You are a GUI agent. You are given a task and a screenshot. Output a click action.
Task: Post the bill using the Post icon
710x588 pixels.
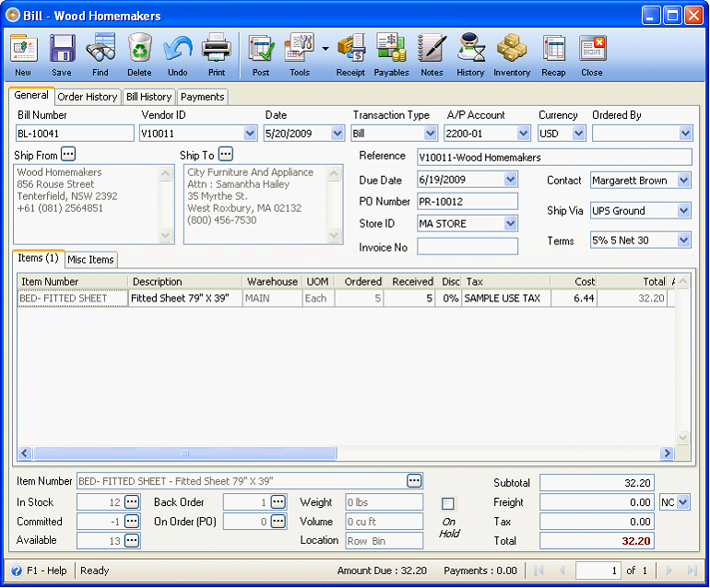[261, 54]
